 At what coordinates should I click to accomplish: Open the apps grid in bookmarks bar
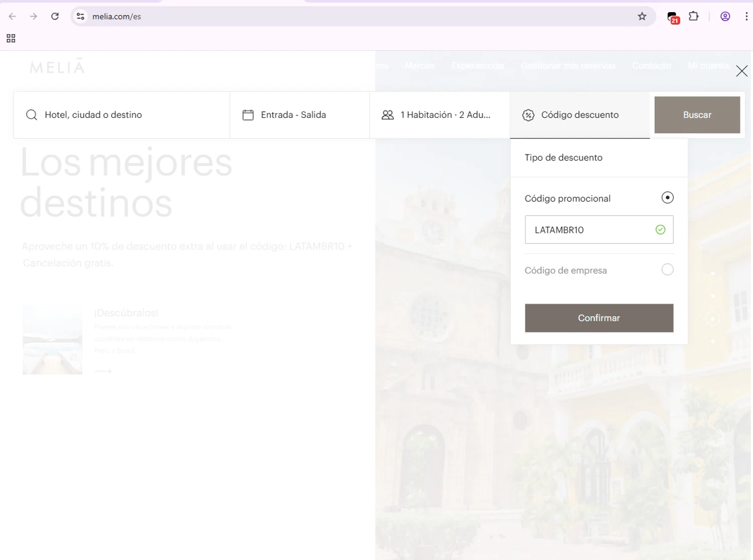[11, 39]
